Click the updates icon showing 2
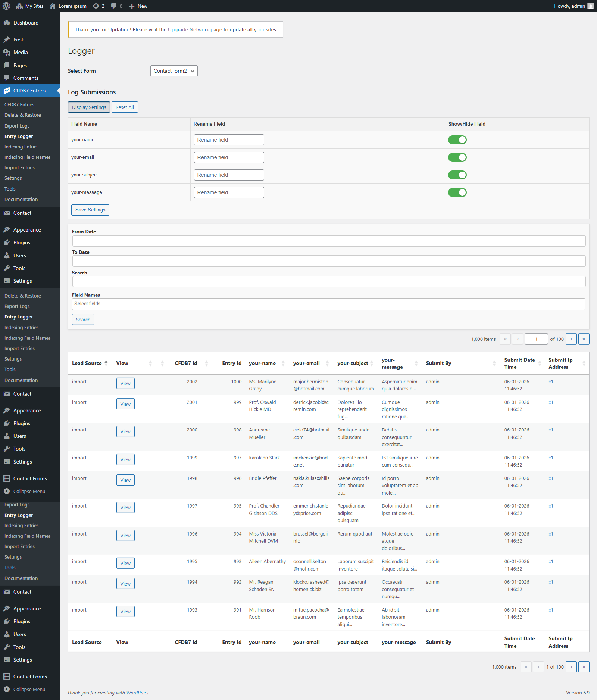The image size is (597, 700). click(96, 6)
